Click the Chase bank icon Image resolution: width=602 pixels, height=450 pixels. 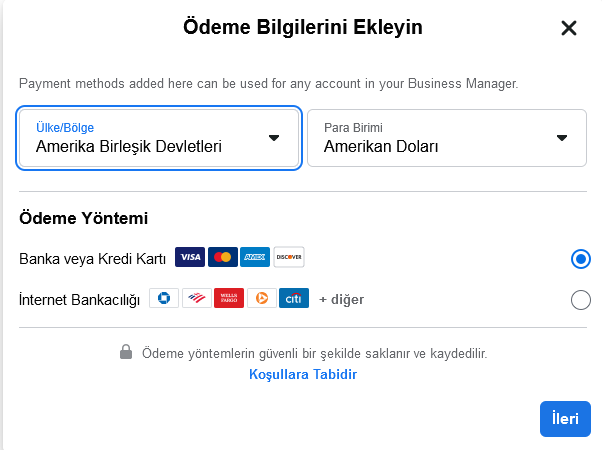(164, 298)
